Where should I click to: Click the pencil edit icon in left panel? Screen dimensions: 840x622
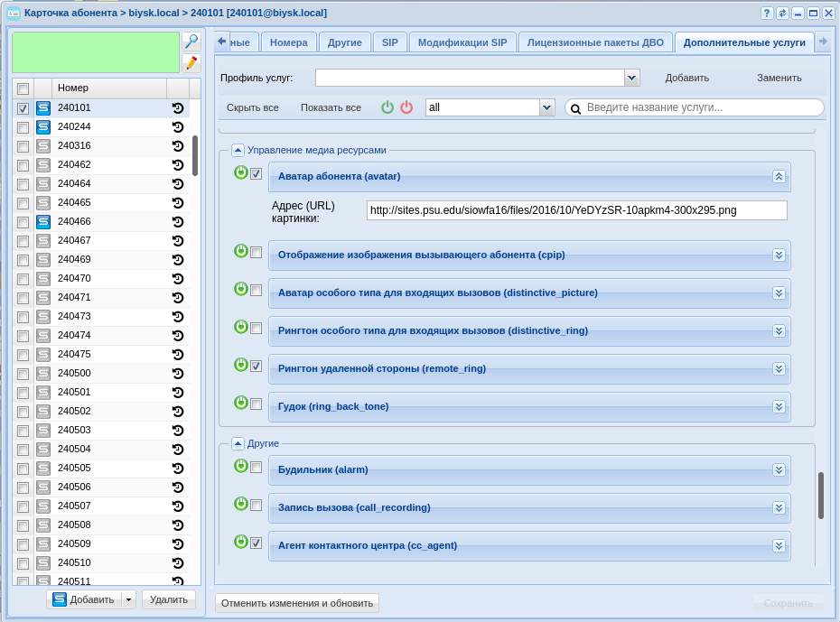pyautogui.click(x=191, y=62)
